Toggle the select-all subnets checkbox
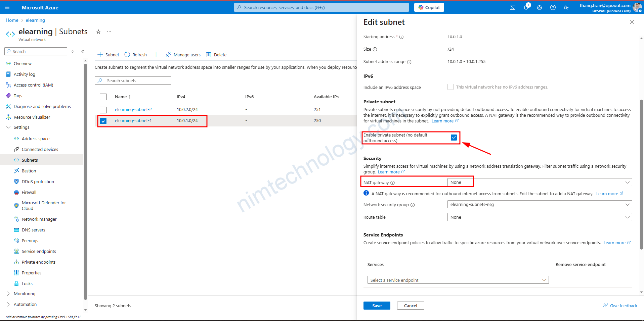The height and width of the screenshot is (321, 644). (x=103, y=97)
